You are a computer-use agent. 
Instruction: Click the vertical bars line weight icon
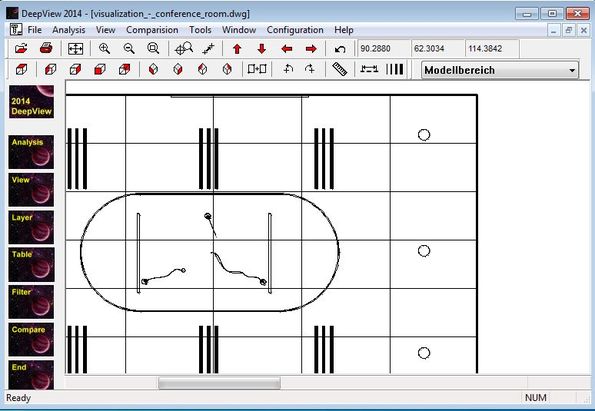394,69
